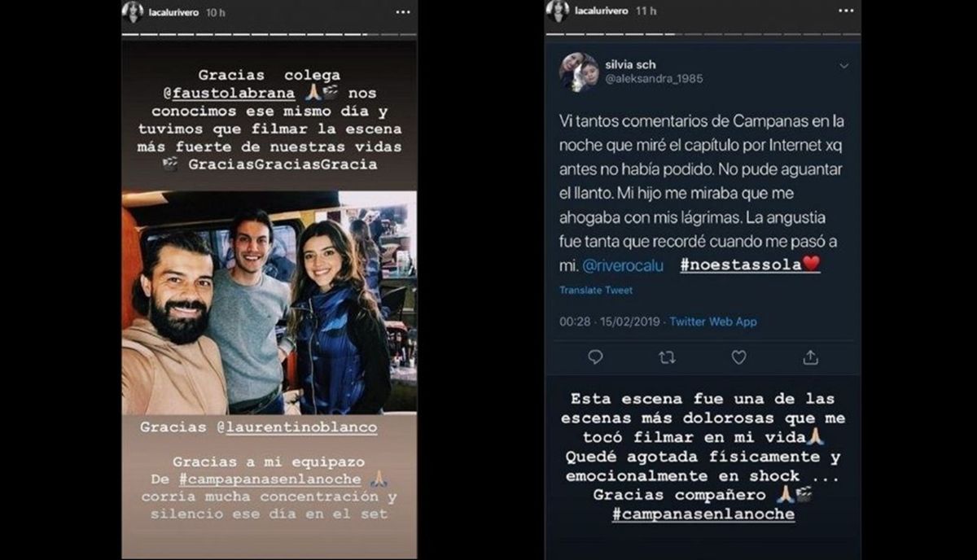Click the left story progress bar
The width and height of the screenshot is (977, 560).
pos(269,35)
